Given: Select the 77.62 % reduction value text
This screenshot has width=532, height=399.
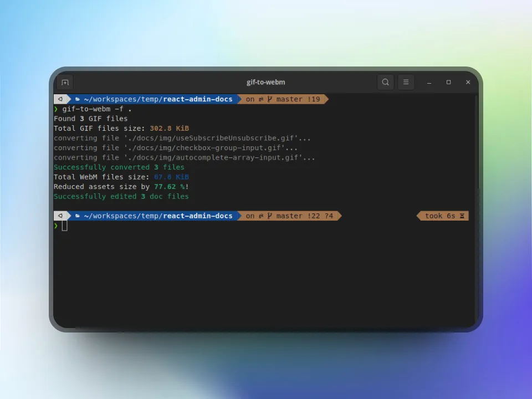Looking at the screenshot, I should coord(165,187).
